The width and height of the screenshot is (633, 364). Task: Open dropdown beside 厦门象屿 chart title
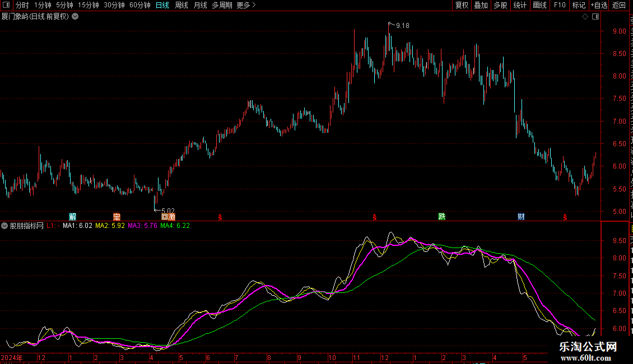(75, 17)
